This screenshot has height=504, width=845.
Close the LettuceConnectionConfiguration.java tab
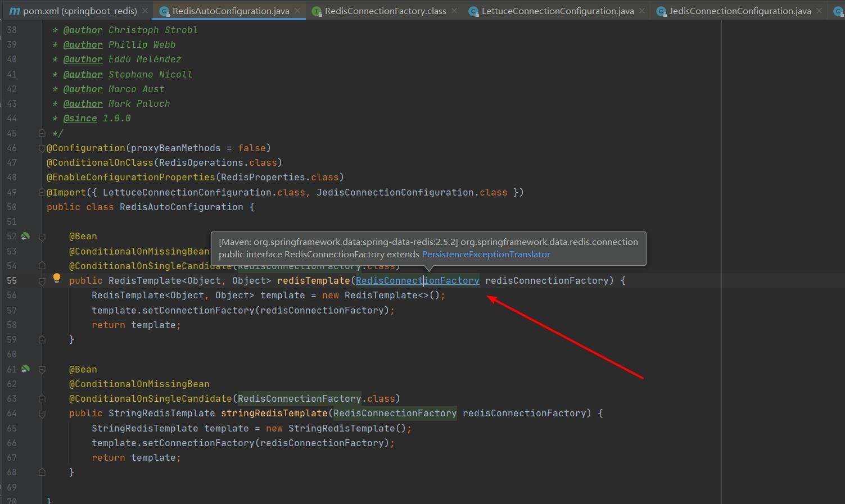[x=642, y=11]
